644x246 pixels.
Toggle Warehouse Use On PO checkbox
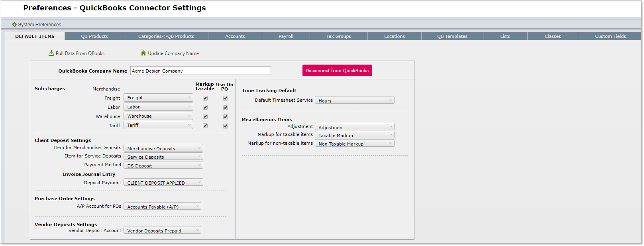[x=226, y=117]
